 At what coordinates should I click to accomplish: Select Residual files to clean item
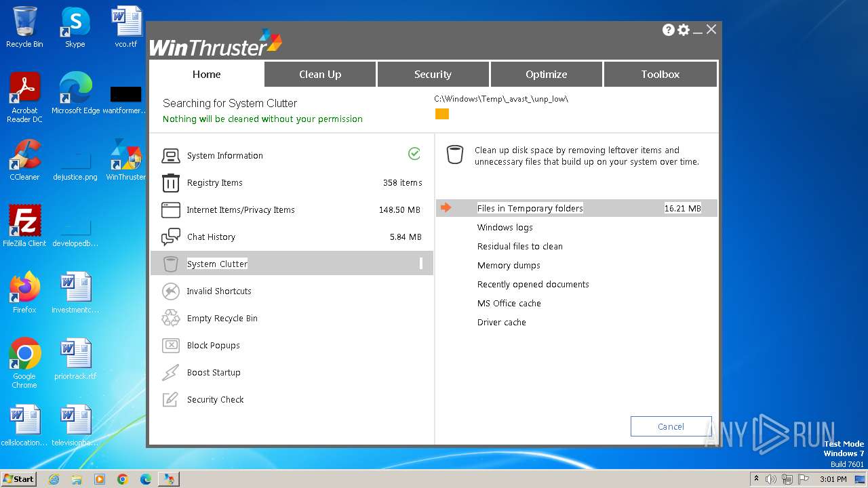(520, 247)
